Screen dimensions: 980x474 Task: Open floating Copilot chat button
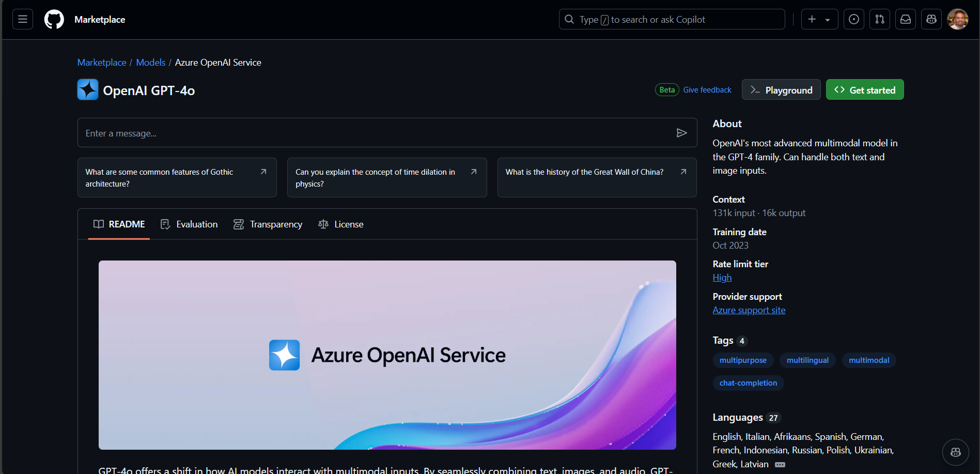coord(956,452)
